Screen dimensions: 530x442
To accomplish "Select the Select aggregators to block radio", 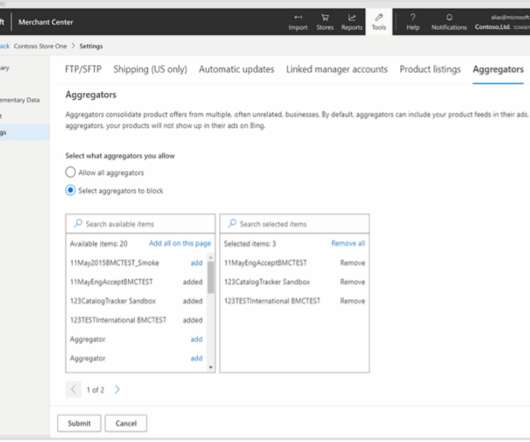I will pyautogui.click(x=70, y=190).
